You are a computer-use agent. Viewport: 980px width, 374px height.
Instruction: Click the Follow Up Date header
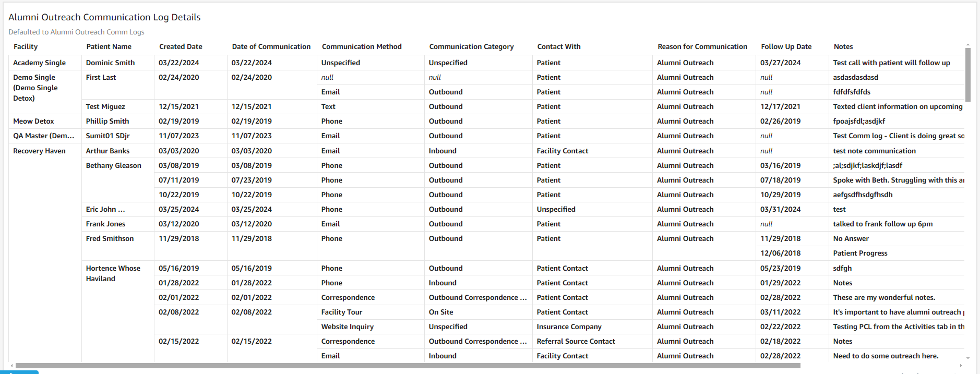pos(786,46)
